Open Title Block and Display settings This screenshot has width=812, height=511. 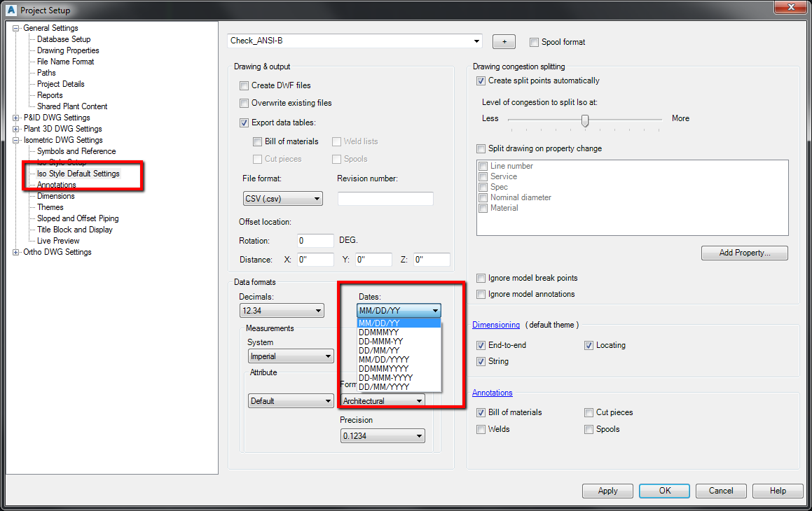pyautogui.click(x=74, y=229)
